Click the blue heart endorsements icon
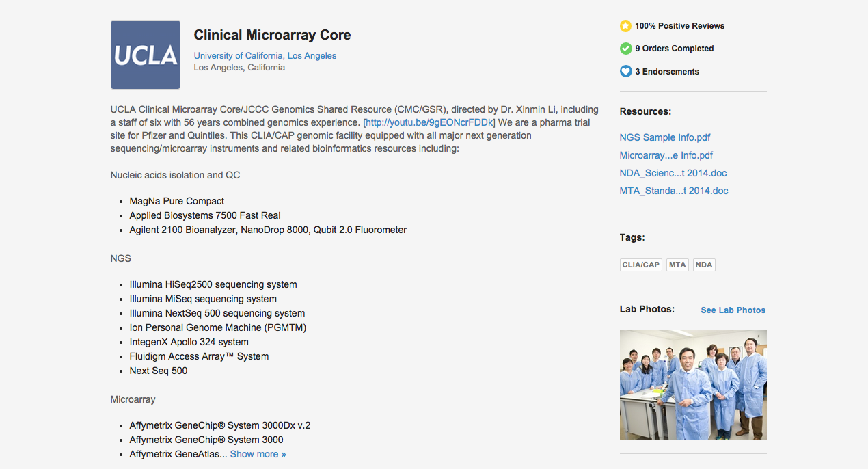 coord(625,71)
